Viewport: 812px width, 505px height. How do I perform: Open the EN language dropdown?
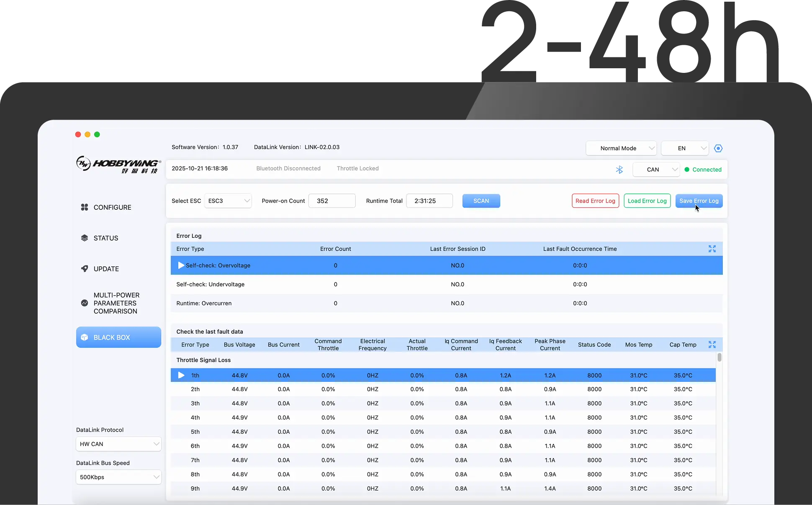tap(685, 148)
